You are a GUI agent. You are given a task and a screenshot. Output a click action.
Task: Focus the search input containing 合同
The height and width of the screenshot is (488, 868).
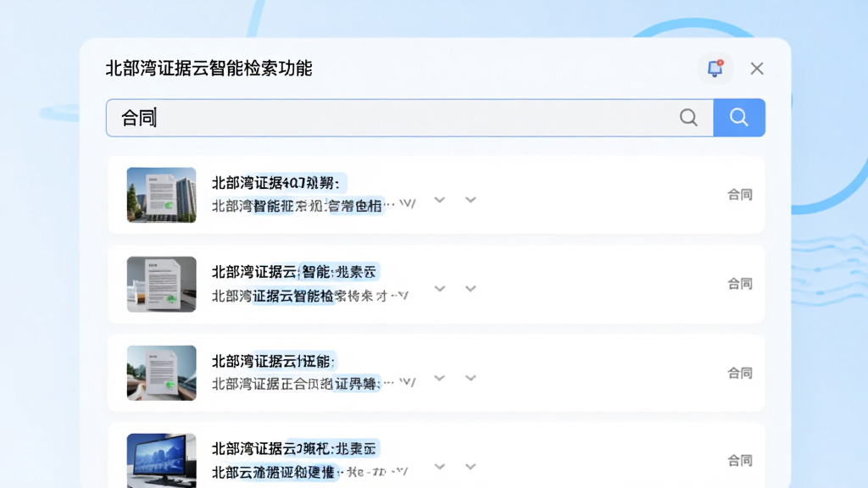click(x=409, y=117)
